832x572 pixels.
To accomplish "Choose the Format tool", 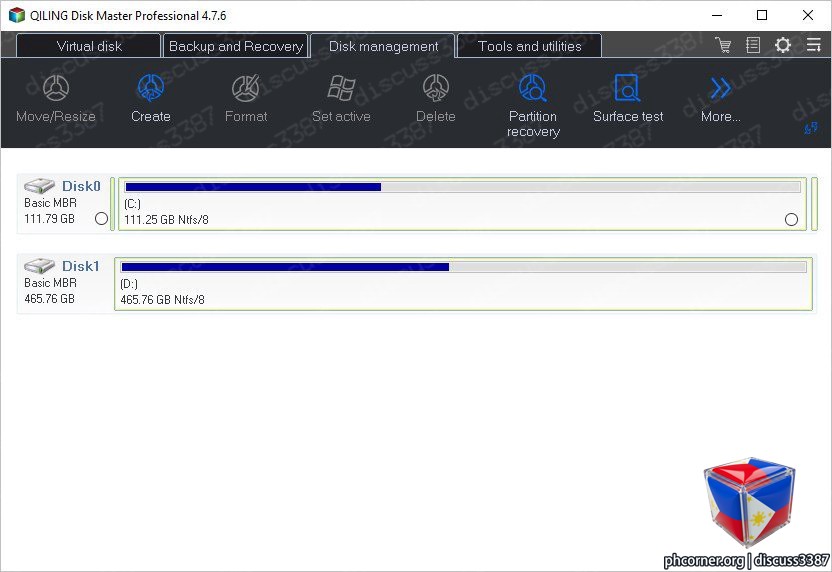I will (x=246, y=99).
